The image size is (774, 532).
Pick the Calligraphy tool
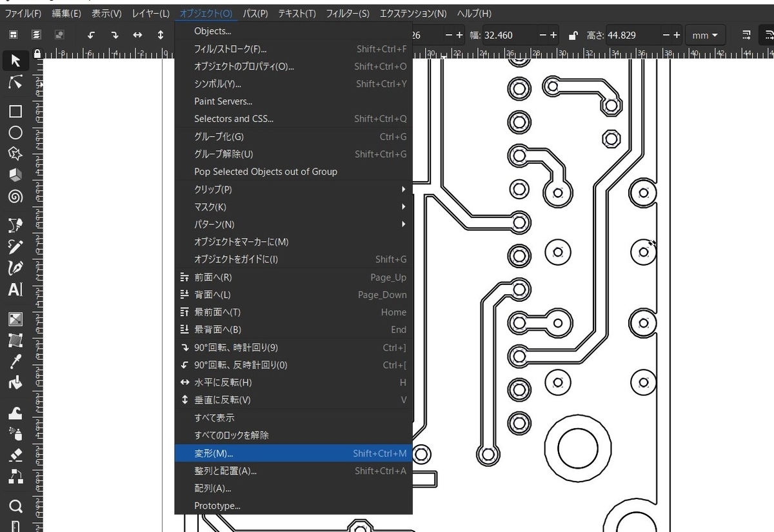[x=15, y=268]
